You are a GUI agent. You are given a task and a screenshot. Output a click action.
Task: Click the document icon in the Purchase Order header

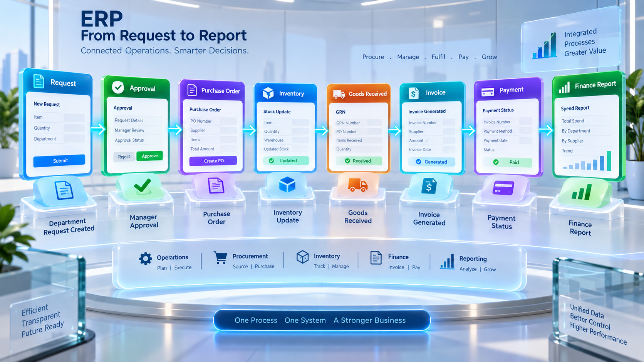click(192, 90)
